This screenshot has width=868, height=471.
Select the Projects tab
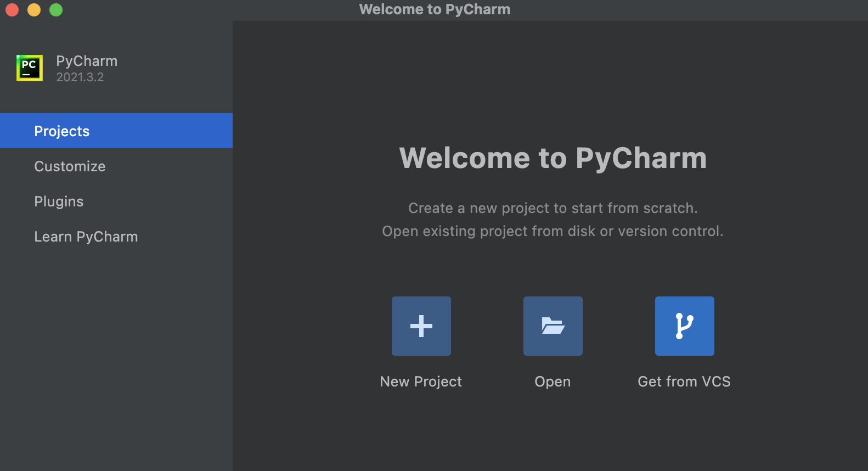coord(116,131)
